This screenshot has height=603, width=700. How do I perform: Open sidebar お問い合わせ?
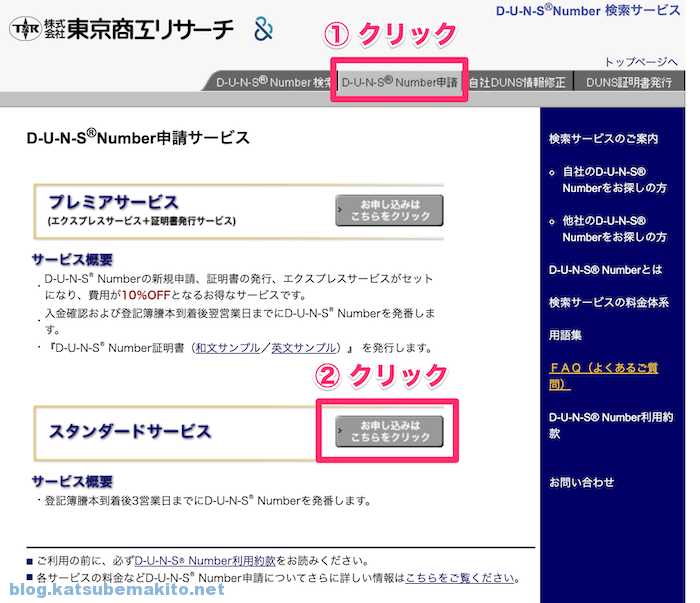(581, 482)
